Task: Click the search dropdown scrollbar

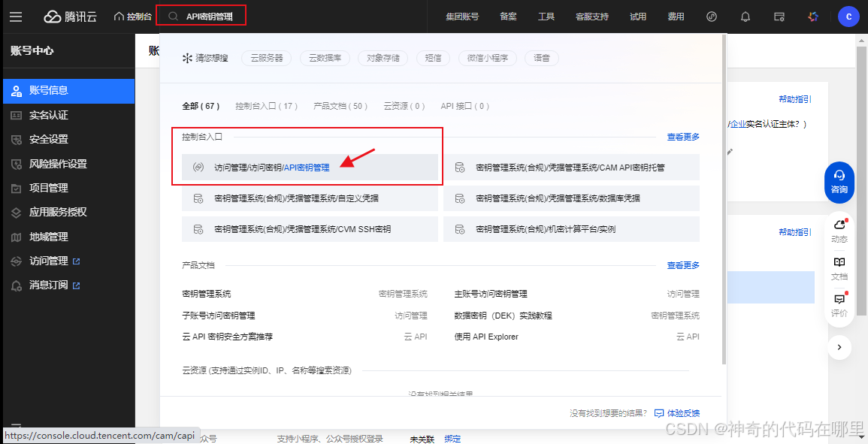Action: (x=724, y=199)
